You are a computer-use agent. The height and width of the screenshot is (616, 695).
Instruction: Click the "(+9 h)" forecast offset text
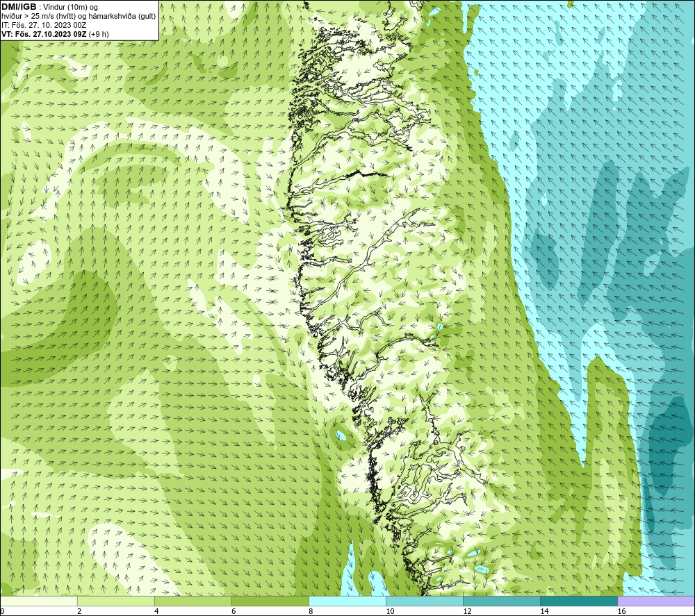[99, 34]
